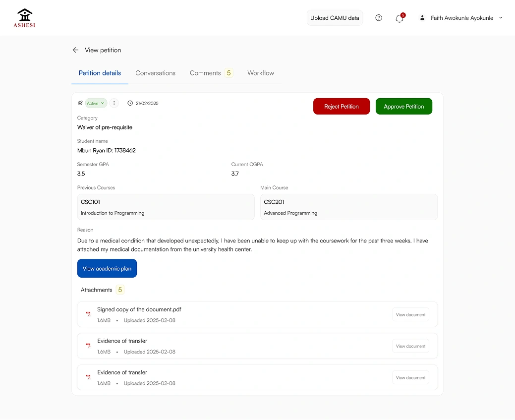This screenshot has width=515, height=420.
Task: Click the 'Attachments' heading label
Action: [x=97, y=290]
